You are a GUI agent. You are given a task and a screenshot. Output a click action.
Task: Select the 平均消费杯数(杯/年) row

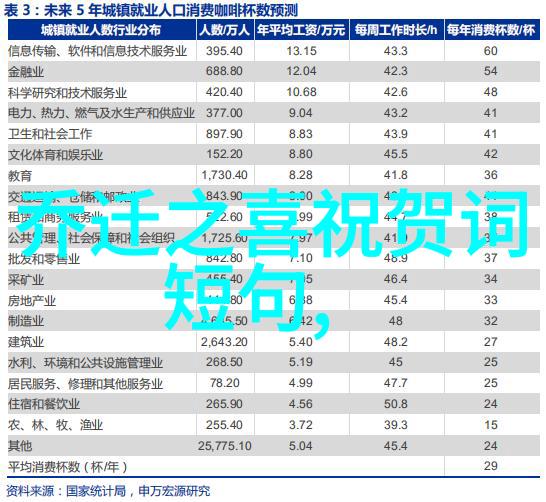274,466
